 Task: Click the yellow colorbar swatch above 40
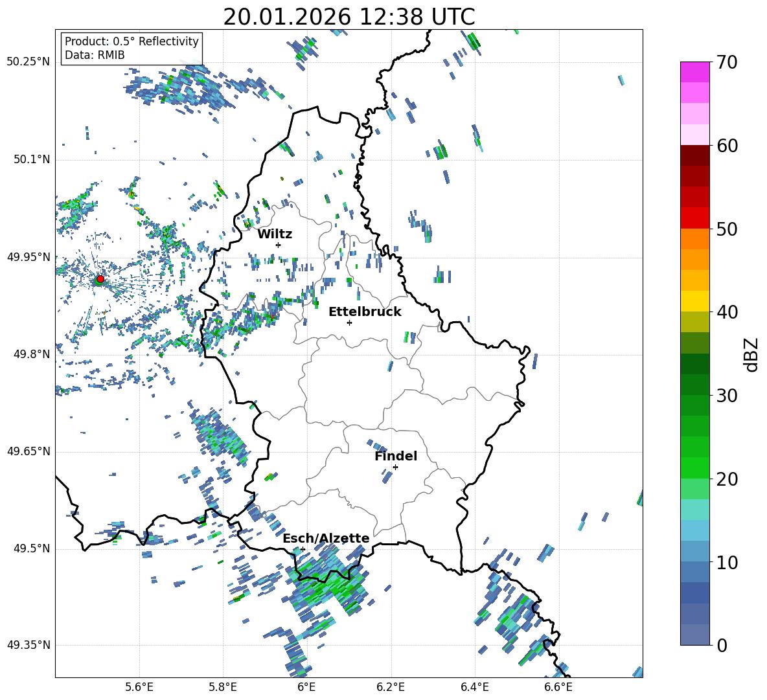(694, 301)
